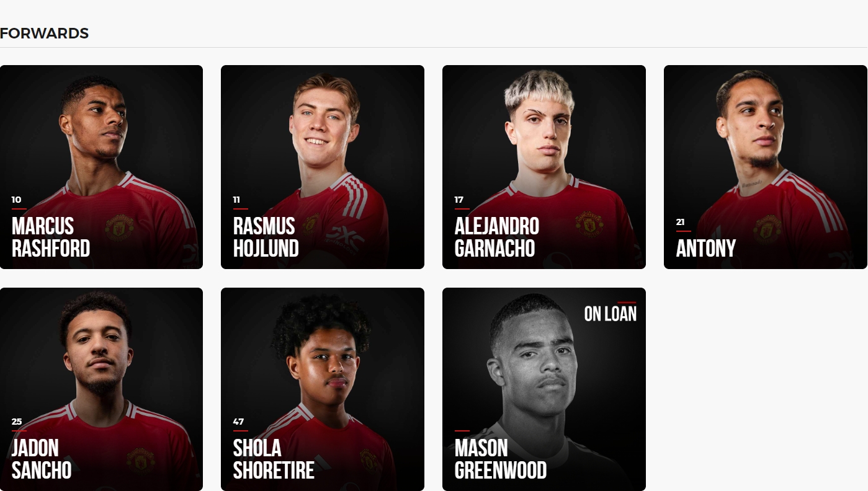Click squad number 47 on Shoretire's card
868x491 pixels.
pos(238,422)
